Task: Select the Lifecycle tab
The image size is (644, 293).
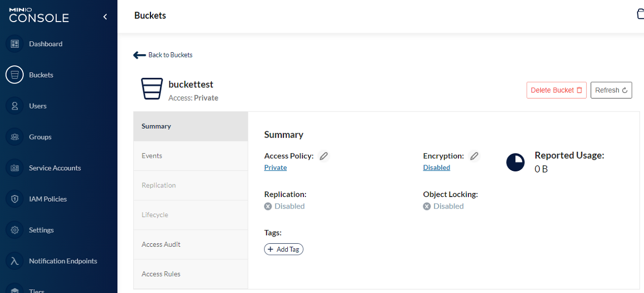Action: (x=191, y=215)
